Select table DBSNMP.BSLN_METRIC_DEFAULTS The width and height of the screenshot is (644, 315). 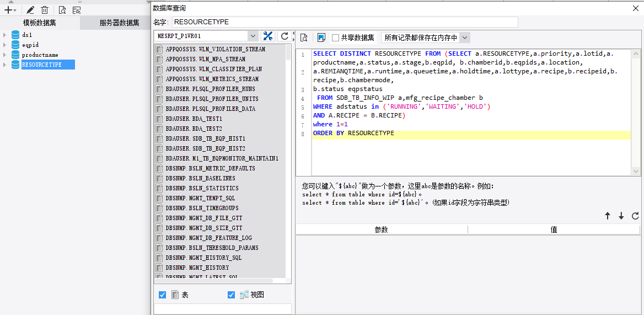tap(210, 168)
